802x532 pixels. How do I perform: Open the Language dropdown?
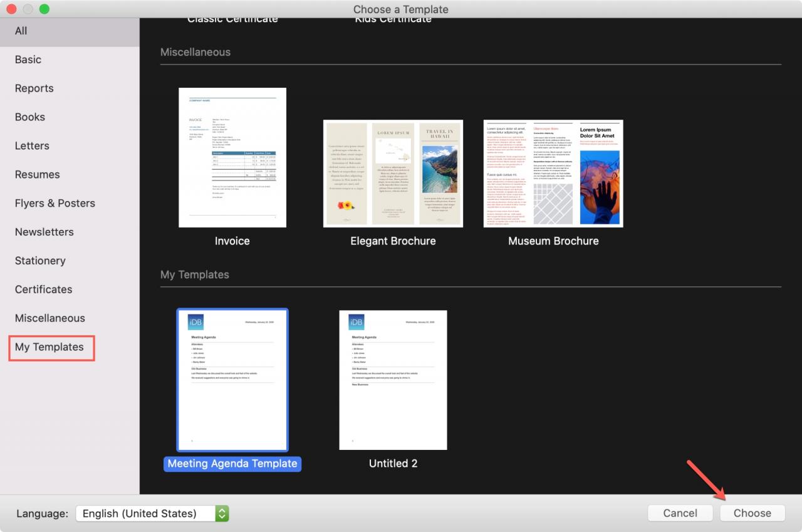tap(152, 513)
